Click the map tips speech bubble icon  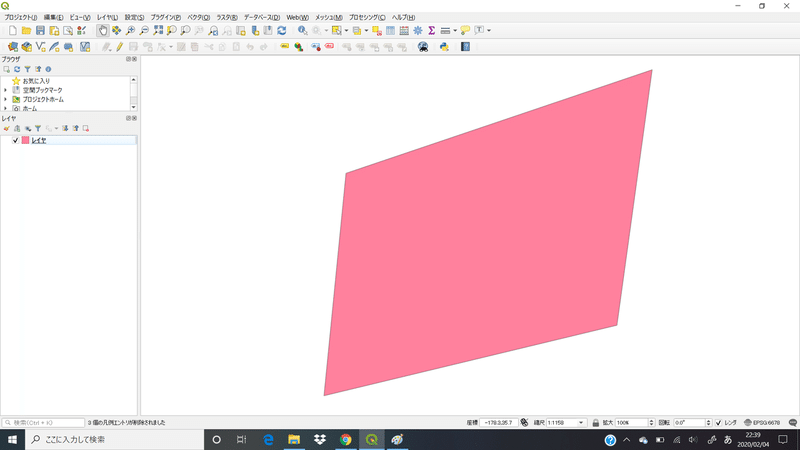click(x=465, y=31)
